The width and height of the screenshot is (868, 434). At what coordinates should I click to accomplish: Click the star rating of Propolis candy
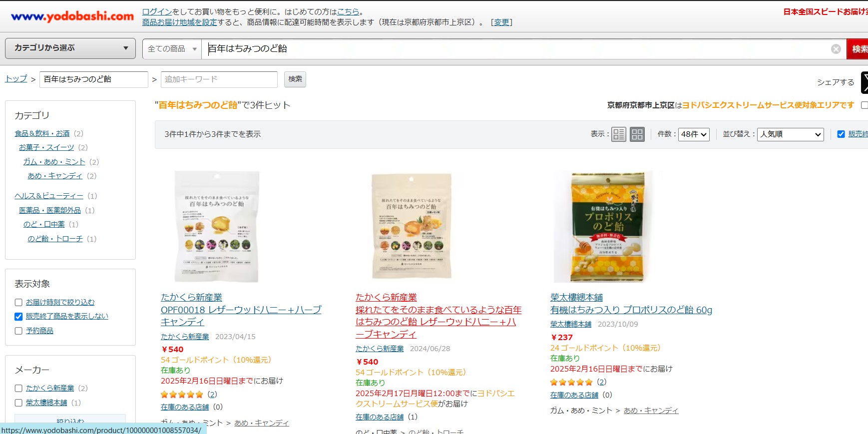tap(571, 382)
